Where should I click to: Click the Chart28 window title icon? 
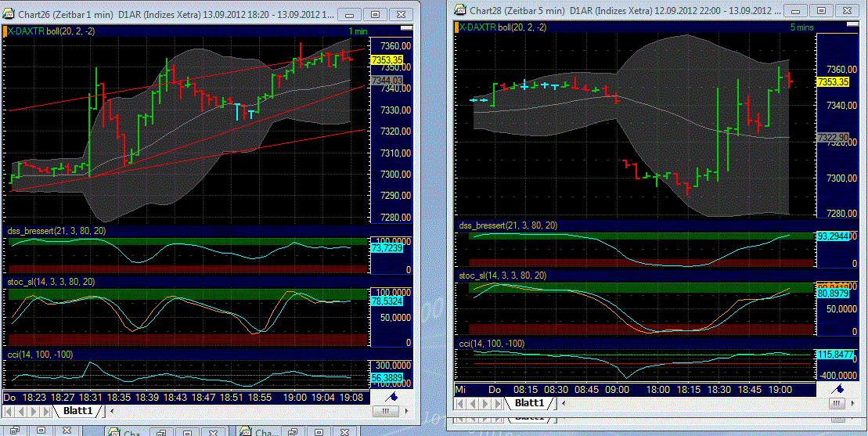(x=459, y=9)
